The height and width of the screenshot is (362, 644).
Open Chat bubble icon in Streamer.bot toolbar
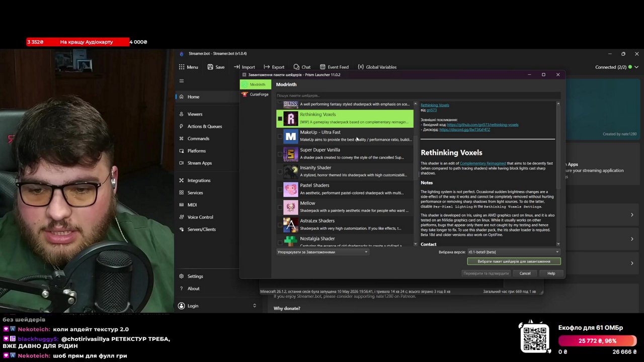pyautogui.click(x=296, y=67)
